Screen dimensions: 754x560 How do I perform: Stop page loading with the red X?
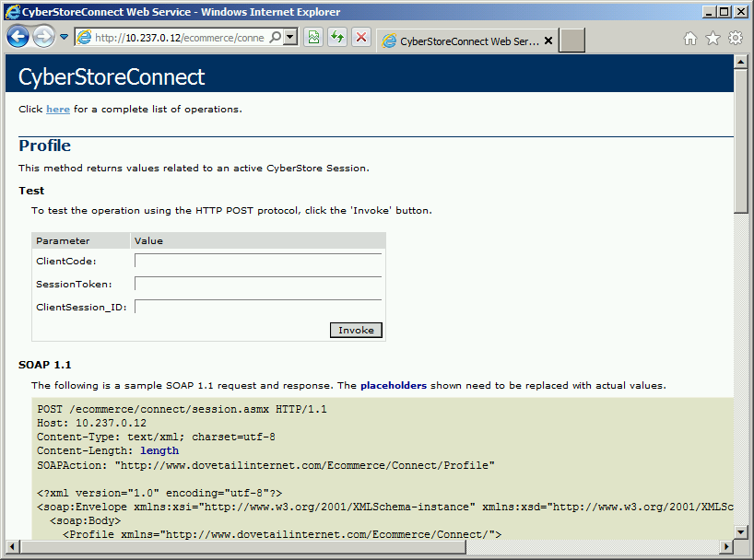361,38
